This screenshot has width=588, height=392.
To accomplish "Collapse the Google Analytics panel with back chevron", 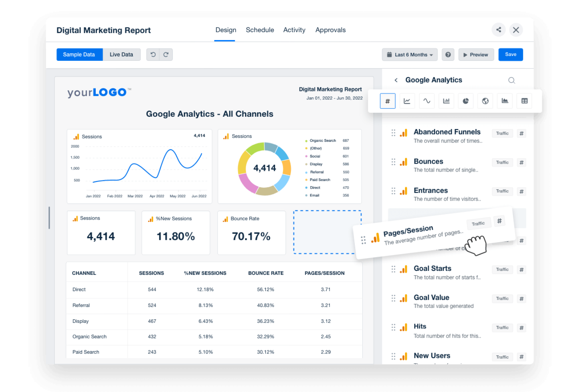I will [x=396, y=80].
